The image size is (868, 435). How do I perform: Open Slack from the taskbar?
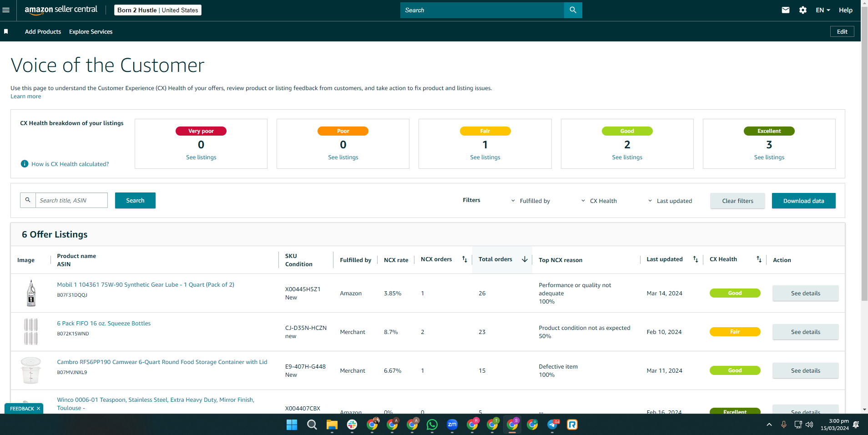[352, 425]
